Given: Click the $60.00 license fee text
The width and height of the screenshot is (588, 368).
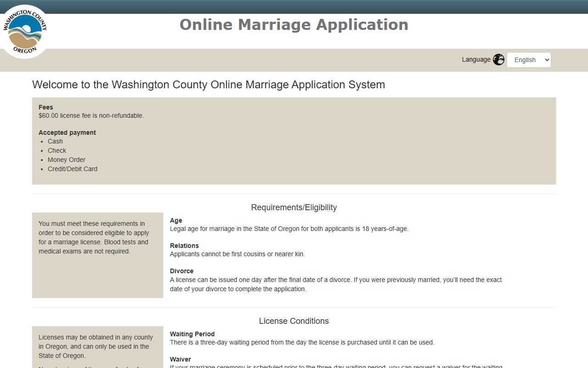Looking at the screenshot, I should pos(91,115).
